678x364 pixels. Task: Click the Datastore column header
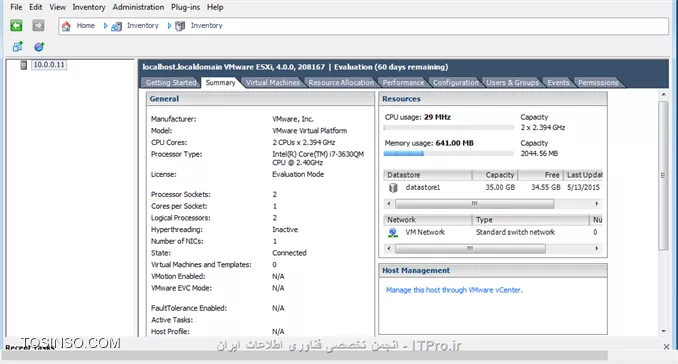[x=427, y=175]
